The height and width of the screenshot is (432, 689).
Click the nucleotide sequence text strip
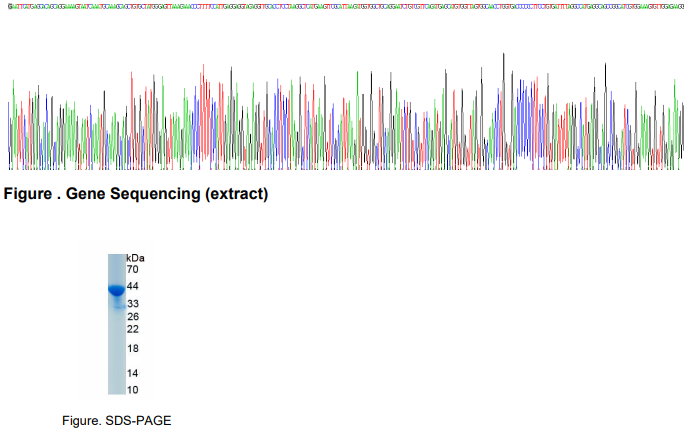click(346, 7)
